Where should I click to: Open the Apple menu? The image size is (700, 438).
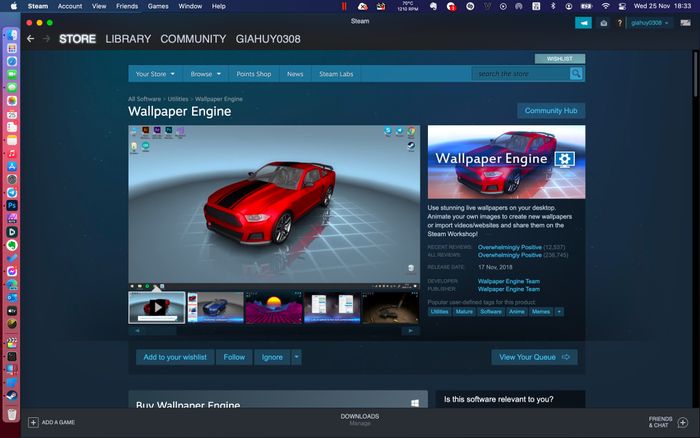click(x=13, y=6)
